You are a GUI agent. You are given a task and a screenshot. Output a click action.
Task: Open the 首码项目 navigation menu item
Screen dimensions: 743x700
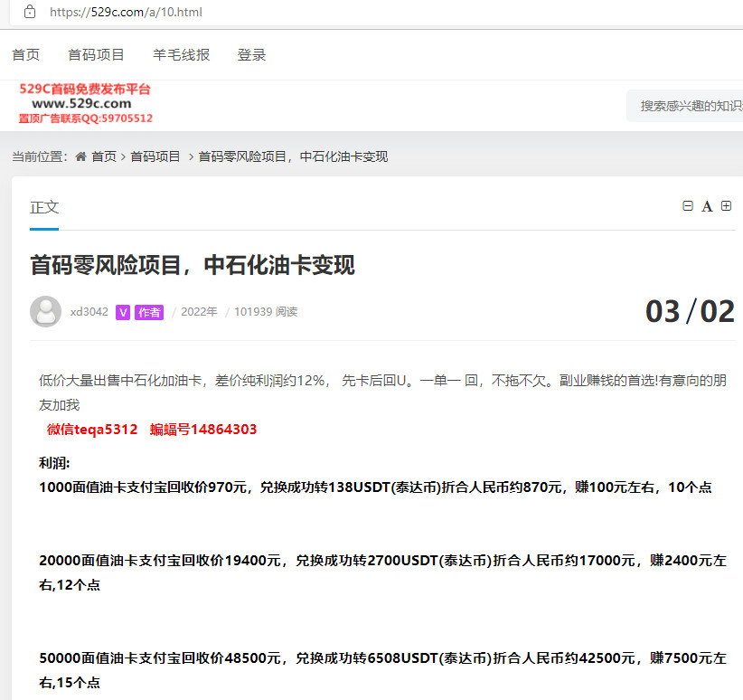[x=96, y=55]
